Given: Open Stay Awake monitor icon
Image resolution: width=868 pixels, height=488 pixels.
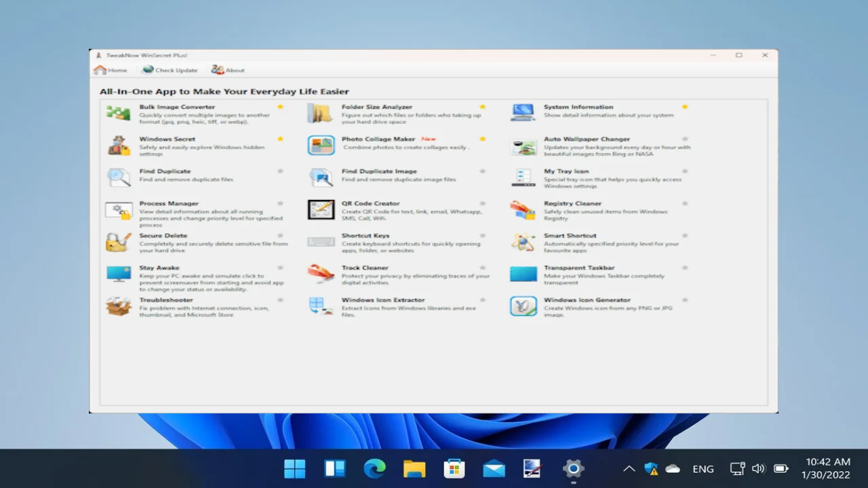Looking at the screenshot, I should [x=118, y=274].
